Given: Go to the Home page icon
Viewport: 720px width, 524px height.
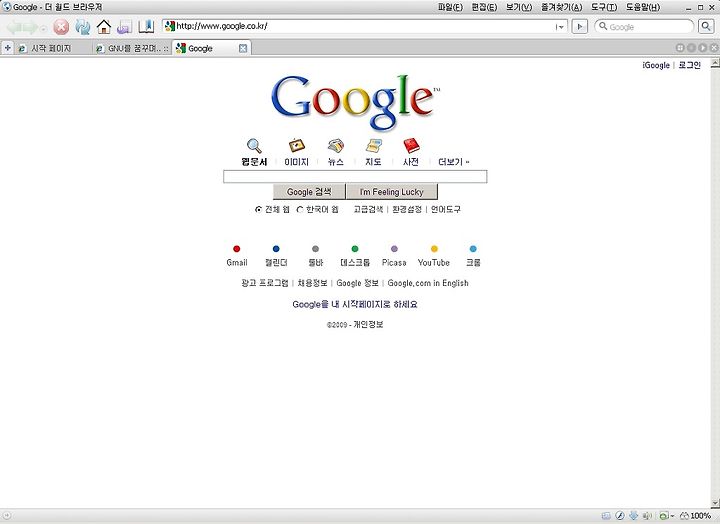Looking at the screenshot, I should (104, 27).
